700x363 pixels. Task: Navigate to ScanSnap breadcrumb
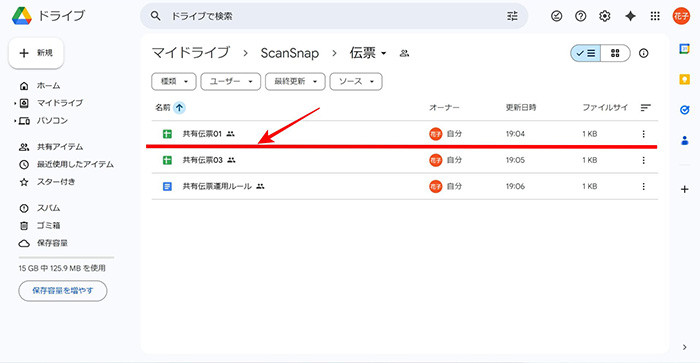pyautogui.click(x=290, y=53)
